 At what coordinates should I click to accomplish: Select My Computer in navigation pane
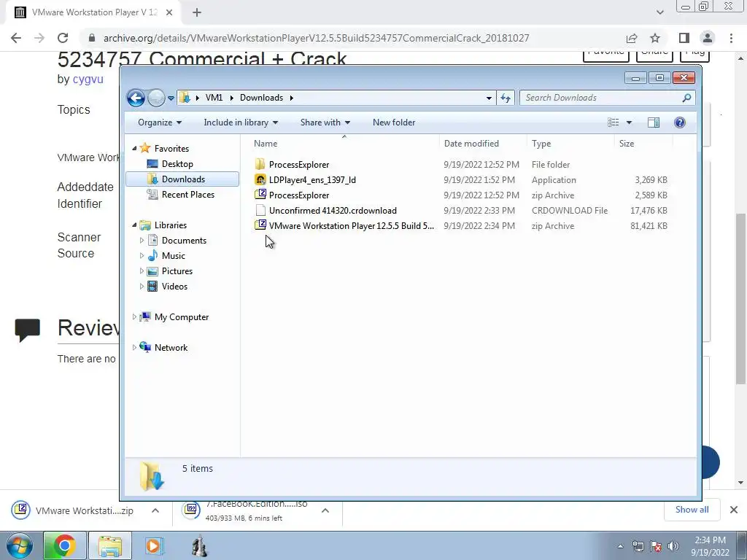tap(182, 316)
